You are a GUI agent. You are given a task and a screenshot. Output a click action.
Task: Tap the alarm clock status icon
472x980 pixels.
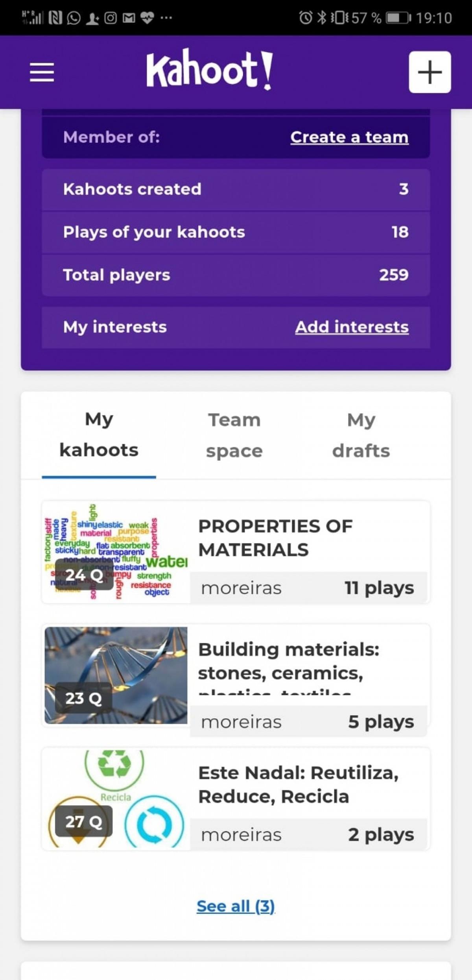305,18
